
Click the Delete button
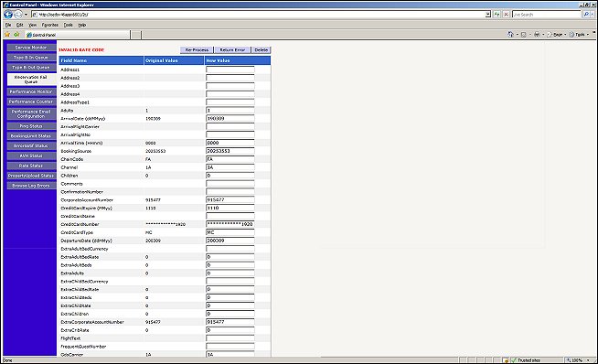(x=262, y=50)
